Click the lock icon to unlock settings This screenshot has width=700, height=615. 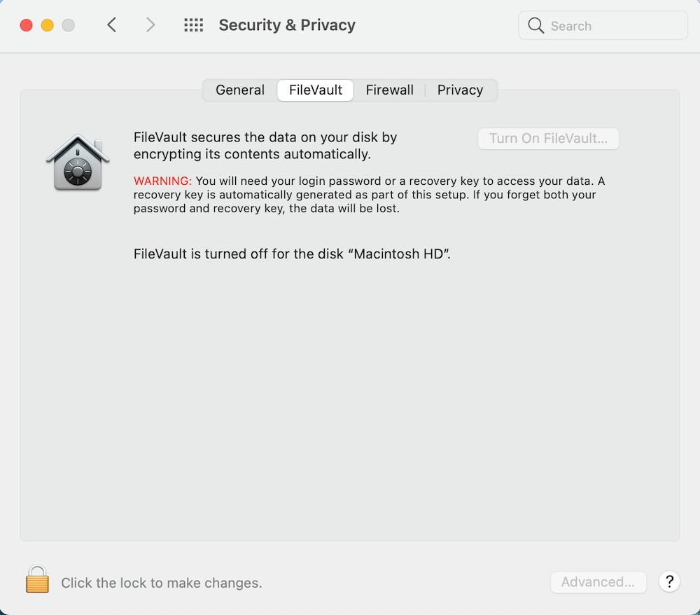click(37, 580)
